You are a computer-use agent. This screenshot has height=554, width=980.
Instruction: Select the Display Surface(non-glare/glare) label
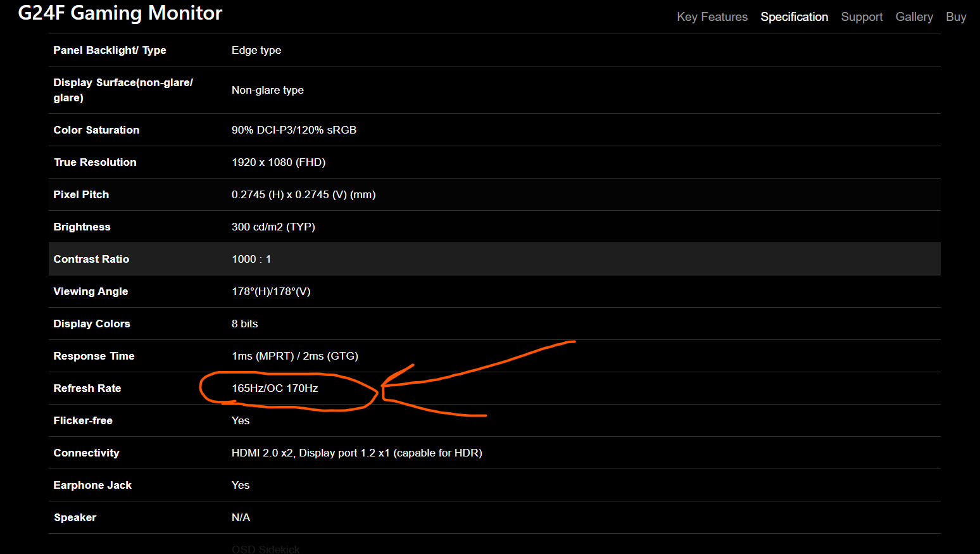click(x=123, y=90)
